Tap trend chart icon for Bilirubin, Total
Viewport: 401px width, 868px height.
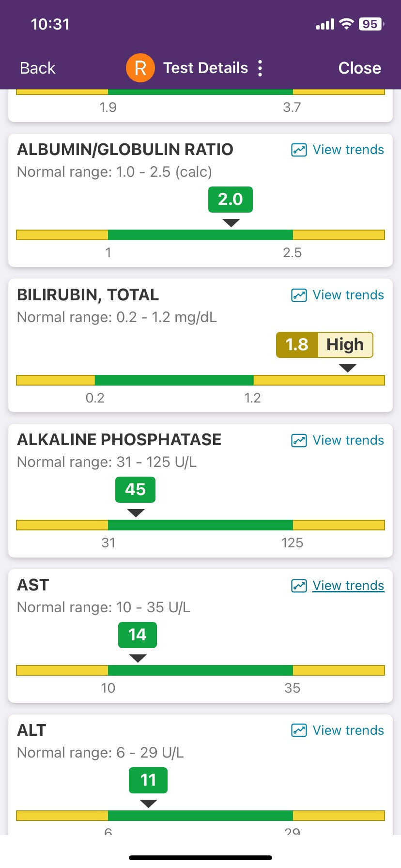click(299, 295)
